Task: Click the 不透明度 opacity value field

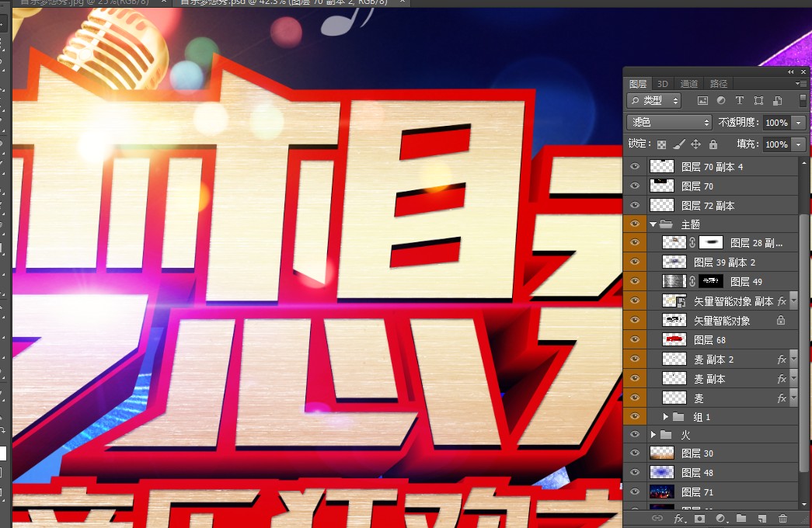Action: pyautogui.click(x=777, y=123)
